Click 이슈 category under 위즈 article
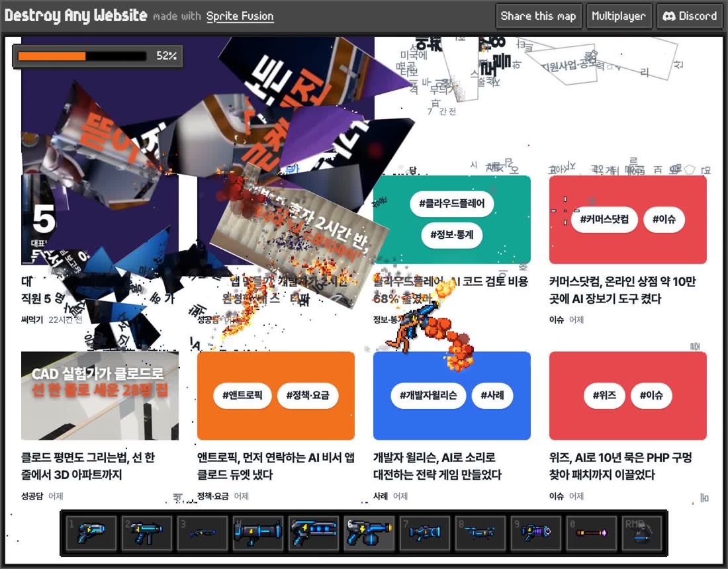The height and width of the screenshot is (569, 728). [556, 496]
